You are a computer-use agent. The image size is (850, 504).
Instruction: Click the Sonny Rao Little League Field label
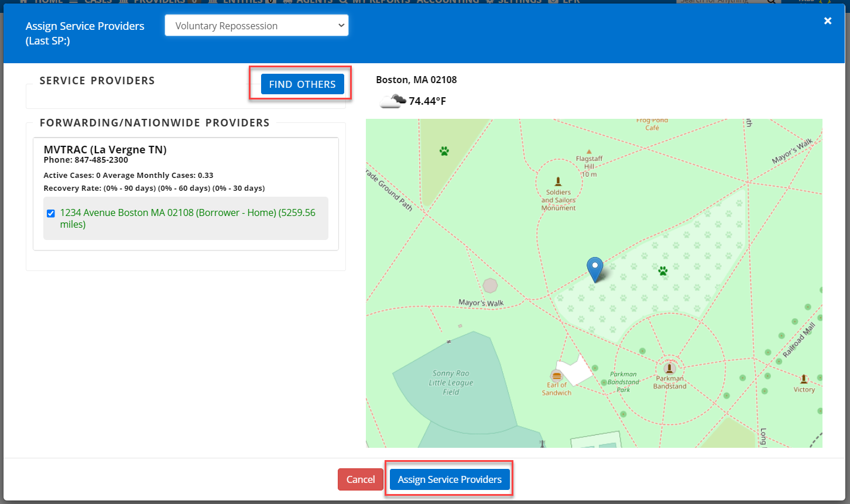451,383
